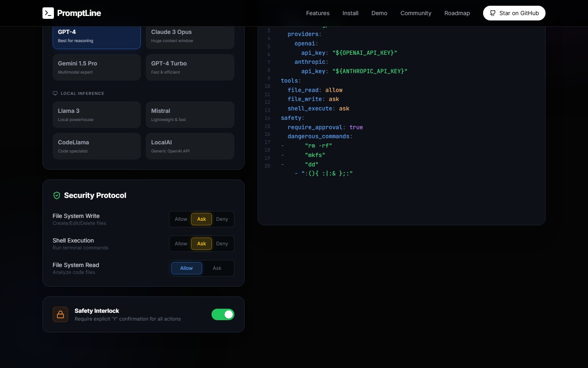The image size is (588, 368).
Task: Visit the Community nav link
Action: tap(416, 13)
